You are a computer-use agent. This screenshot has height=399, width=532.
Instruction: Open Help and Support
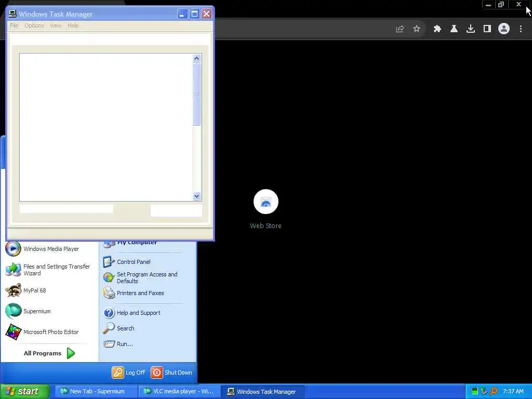[132, 313]
